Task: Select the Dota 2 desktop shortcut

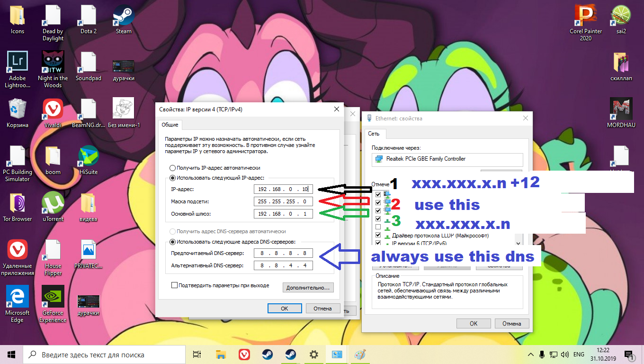Action: [89, 19]
